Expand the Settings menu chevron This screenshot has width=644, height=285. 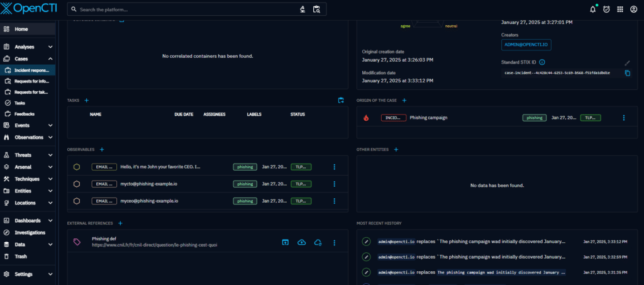coord(50,274)
